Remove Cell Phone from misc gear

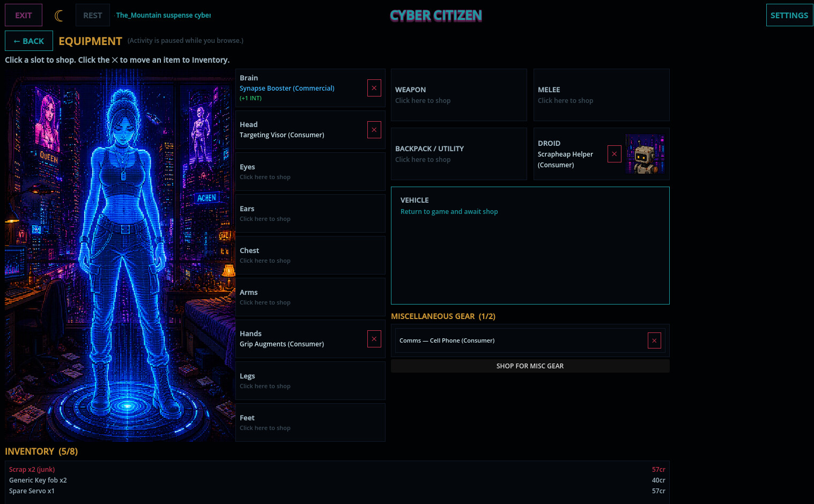pyautogui.click(x=654, y=340)
